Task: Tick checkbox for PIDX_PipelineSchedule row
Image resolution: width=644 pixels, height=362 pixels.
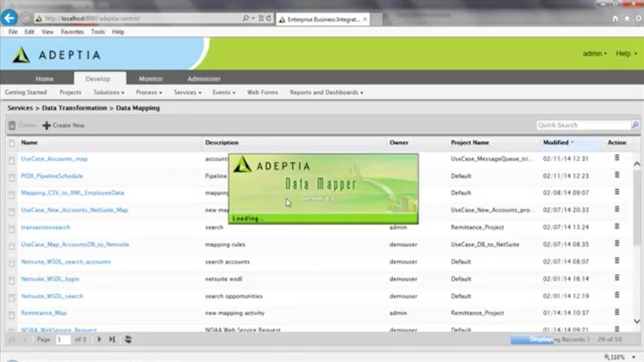Action: (12, 177)
